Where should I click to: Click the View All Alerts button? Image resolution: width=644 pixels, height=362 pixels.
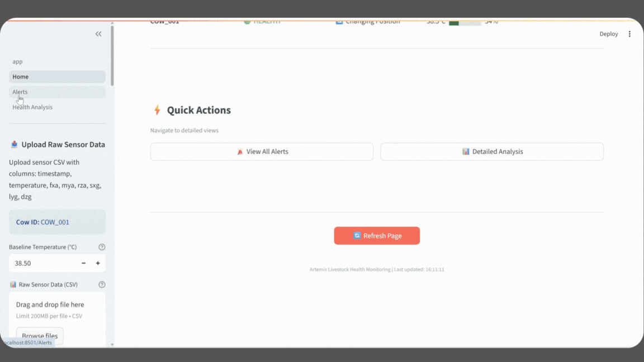[262, 151]
